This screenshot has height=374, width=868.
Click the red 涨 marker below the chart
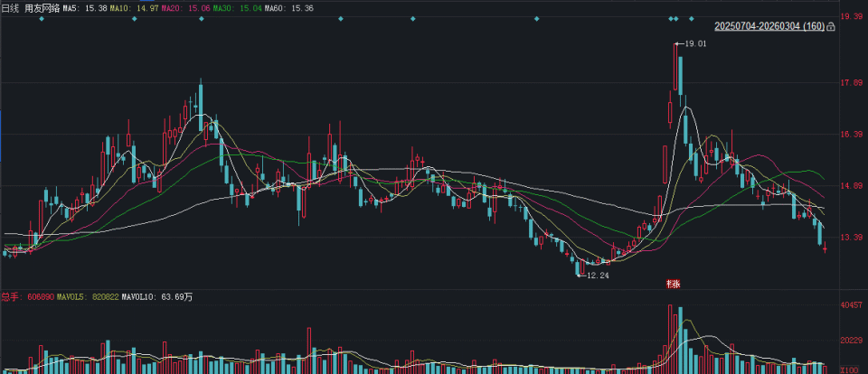click(x=673, y=284)
